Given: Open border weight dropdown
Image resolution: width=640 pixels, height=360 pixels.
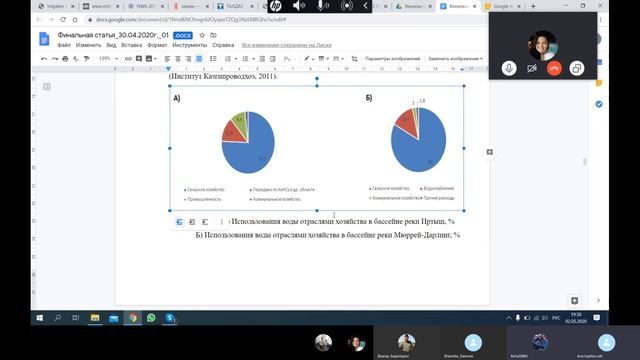Looking at the screenshot, I should pos(324,59).
